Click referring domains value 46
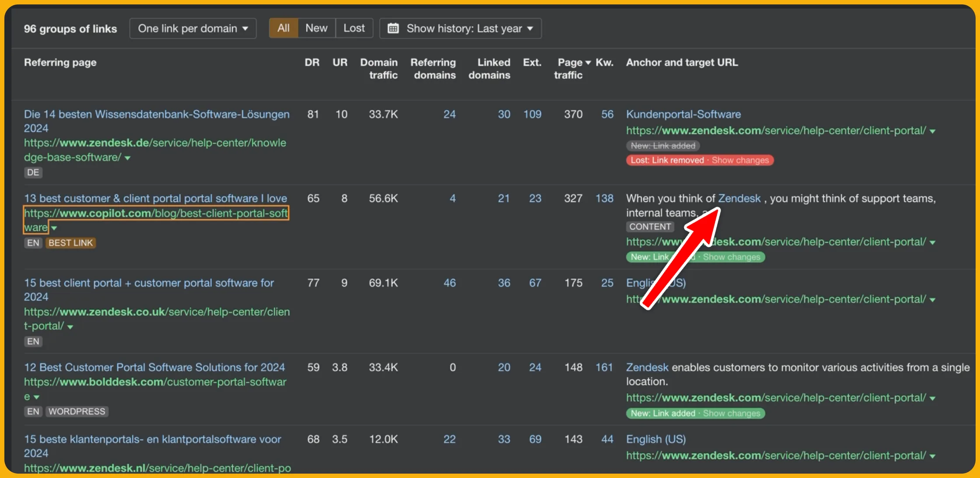Screen dimensions: 980x478 pos(449,283)
